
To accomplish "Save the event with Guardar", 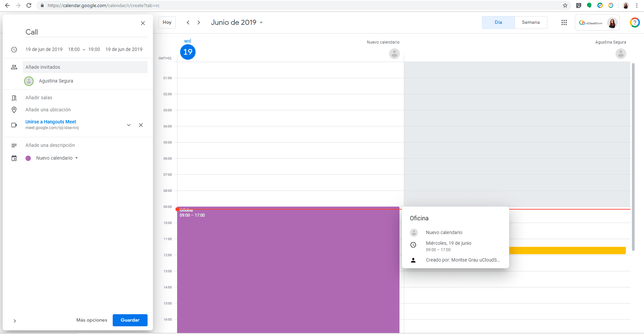I will click(130, 320).
